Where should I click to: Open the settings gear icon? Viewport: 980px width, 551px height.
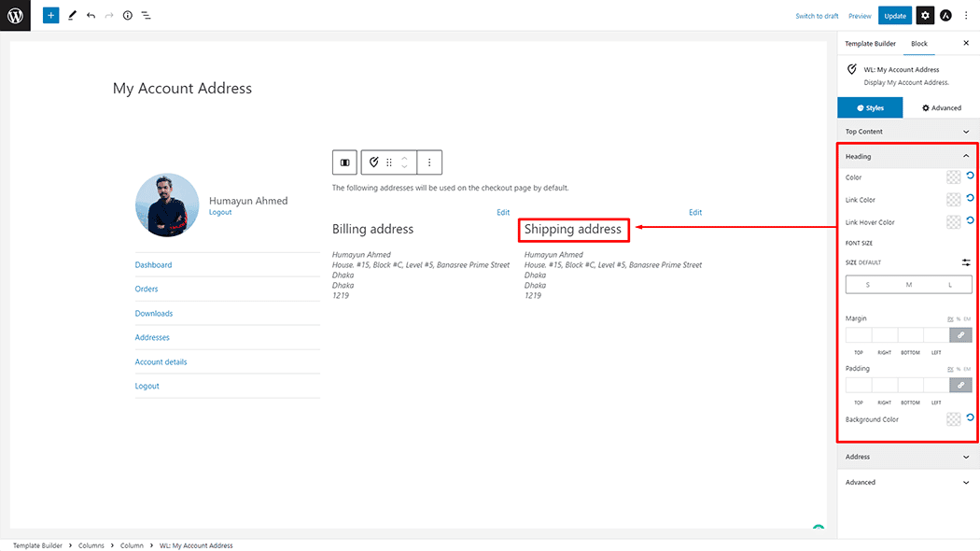coord(925,16)
